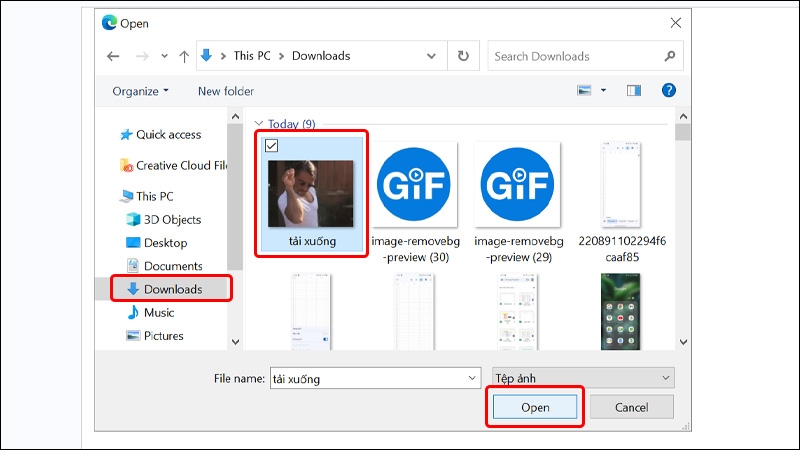Refresh the Downloads folder

coord(463,56)
